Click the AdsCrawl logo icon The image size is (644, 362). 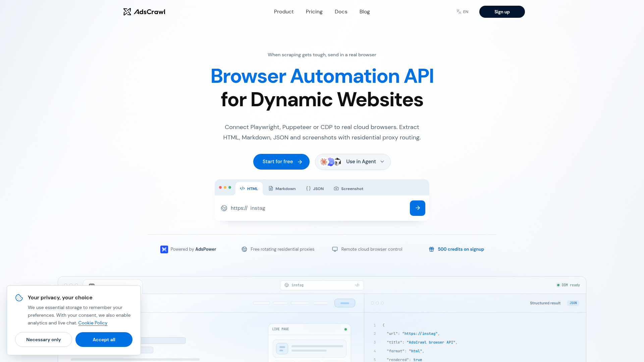tap(127, 12)
